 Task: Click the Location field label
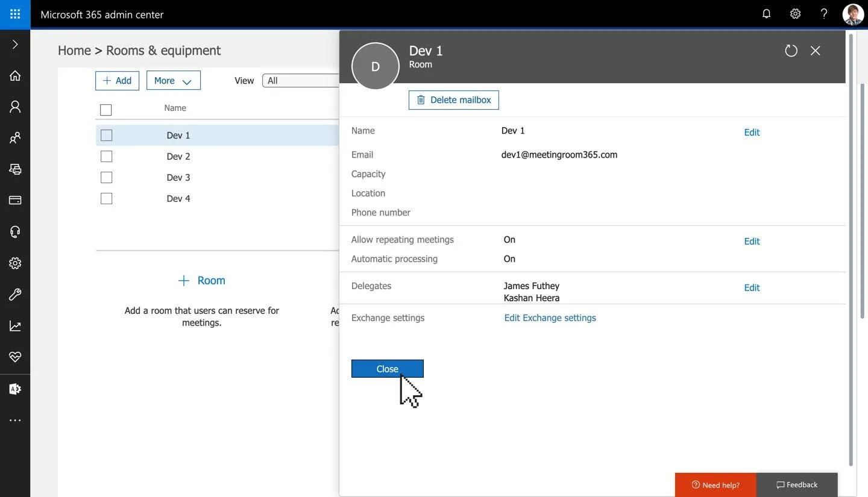pyautogui.click(x=368, y=193)
